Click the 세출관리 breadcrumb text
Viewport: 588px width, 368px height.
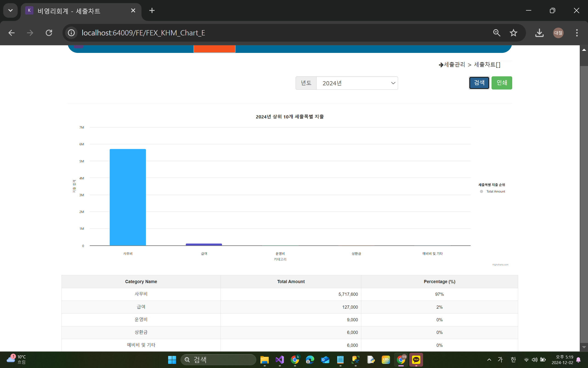454,64
